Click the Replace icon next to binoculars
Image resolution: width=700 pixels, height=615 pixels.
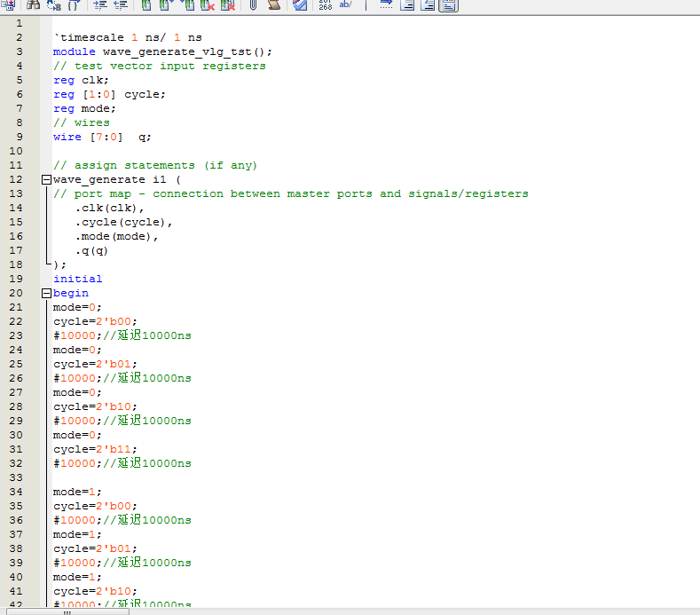[x=53, y=5]
